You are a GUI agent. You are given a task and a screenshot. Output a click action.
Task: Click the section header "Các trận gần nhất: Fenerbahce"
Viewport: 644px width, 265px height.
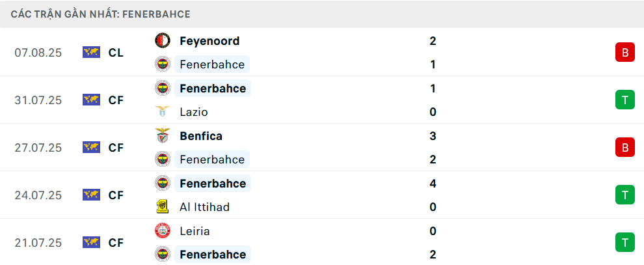101,14
